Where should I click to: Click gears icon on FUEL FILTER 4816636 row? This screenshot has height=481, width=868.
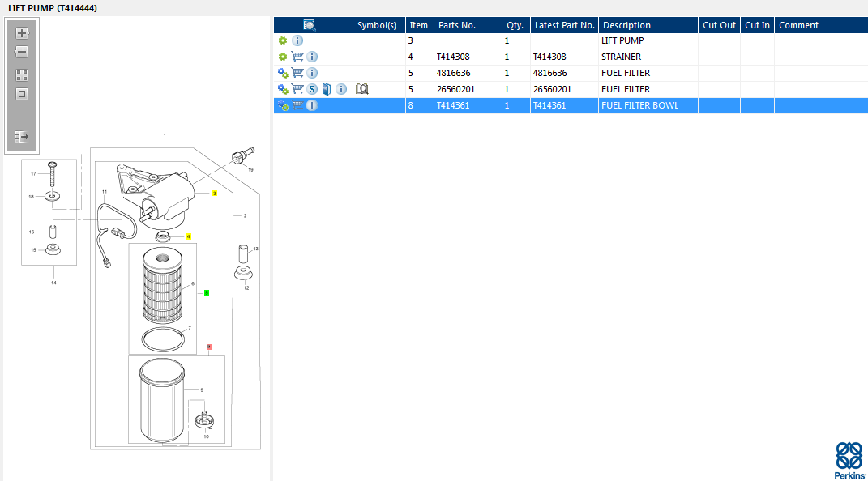pos(283,72)
